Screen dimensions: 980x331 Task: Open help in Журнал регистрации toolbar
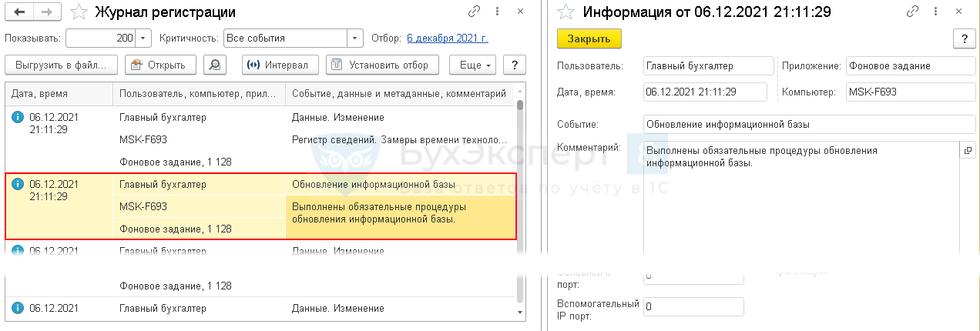coord(515,65)
